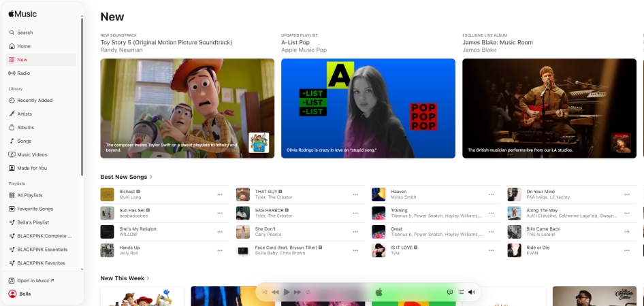Open the A-List Pop playlist artwork

point(368,108)
